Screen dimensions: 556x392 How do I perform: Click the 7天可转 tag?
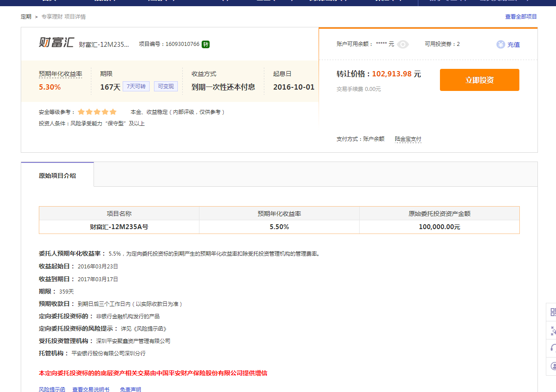(x=136, y=87)
